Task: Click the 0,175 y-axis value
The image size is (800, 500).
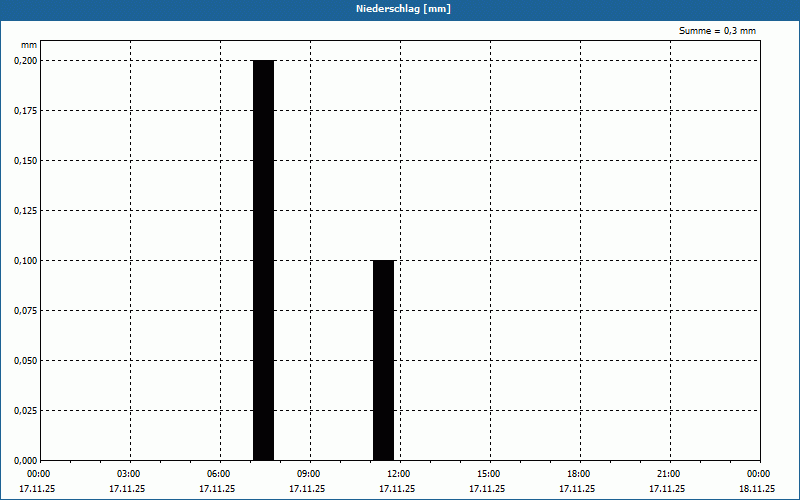Action: point(26,110)
